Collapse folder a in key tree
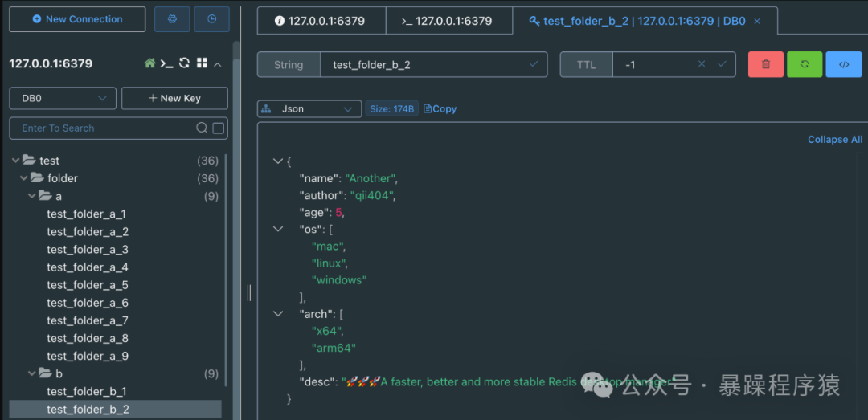 (x=32, y=197)
